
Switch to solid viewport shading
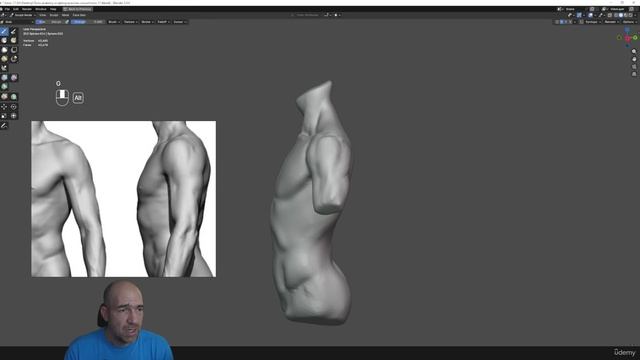(x=621, y=15)
